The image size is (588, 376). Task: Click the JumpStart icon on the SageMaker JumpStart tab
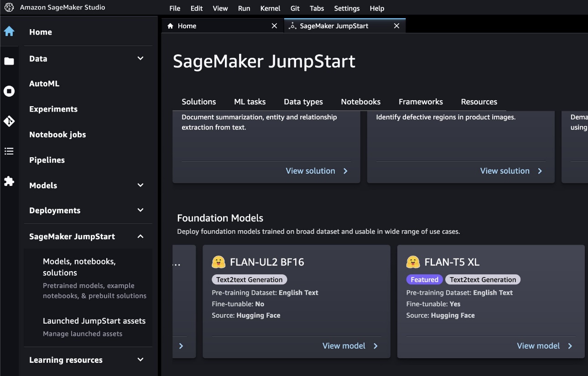coord(292,26)
